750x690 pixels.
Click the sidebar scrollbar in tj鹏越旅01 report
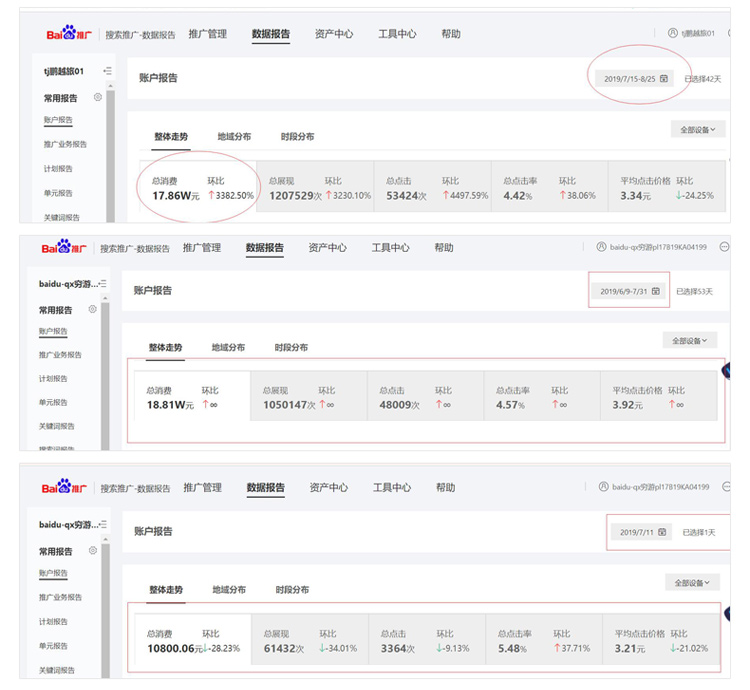[x=110, y=155]
